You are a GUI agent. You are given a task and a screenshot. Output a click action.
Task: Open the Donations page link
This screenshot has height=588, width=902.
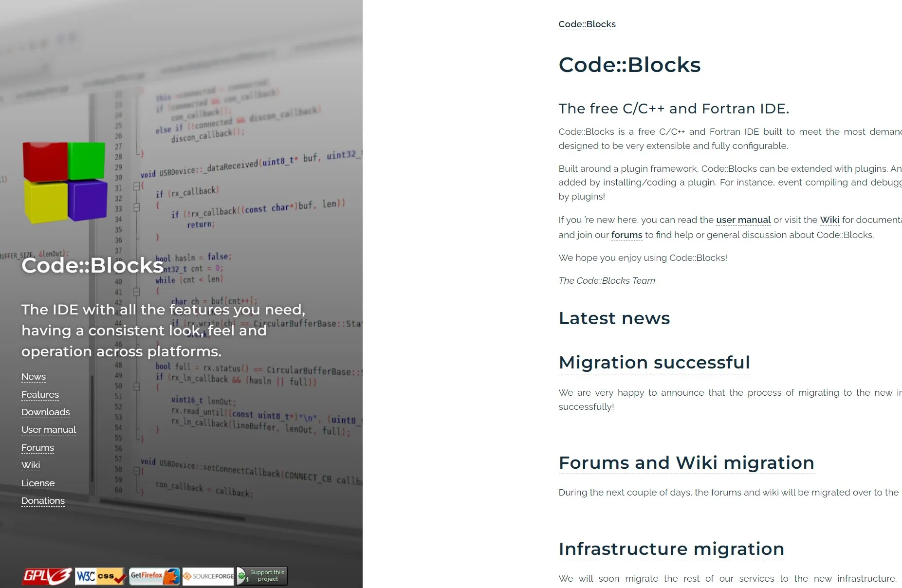(43, 501)
